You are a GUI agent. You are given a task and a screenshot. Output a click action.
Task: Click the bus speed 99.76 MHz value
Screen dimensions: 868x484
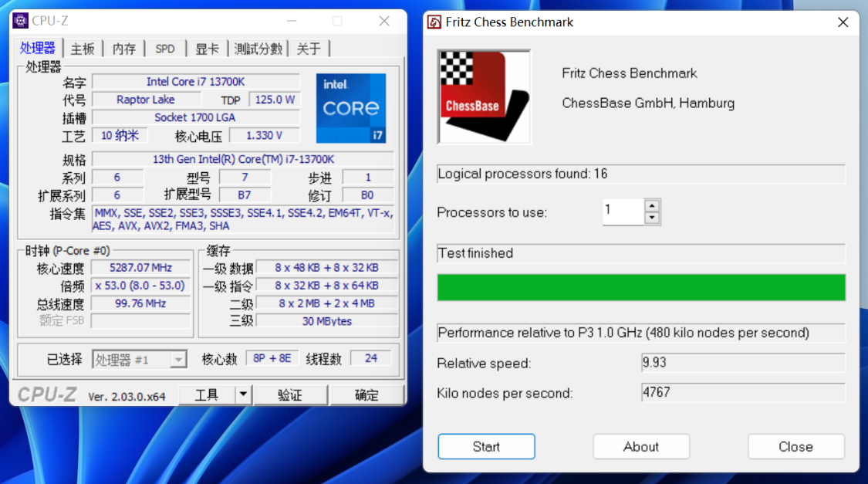click(140, 303)
